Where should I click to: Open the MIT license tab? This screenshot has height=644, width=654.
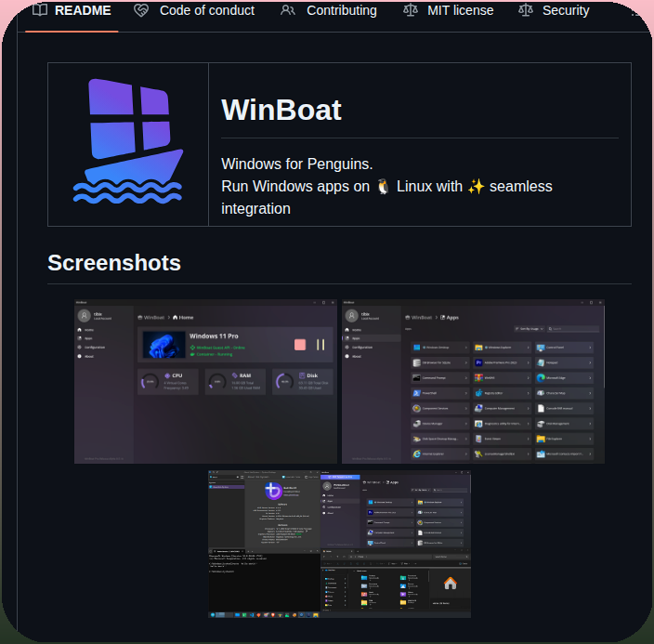(449, 10)
